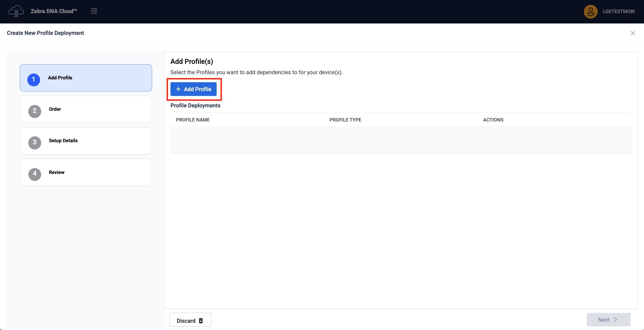Click the step 4 numbered circle

[x=35, y=174]
